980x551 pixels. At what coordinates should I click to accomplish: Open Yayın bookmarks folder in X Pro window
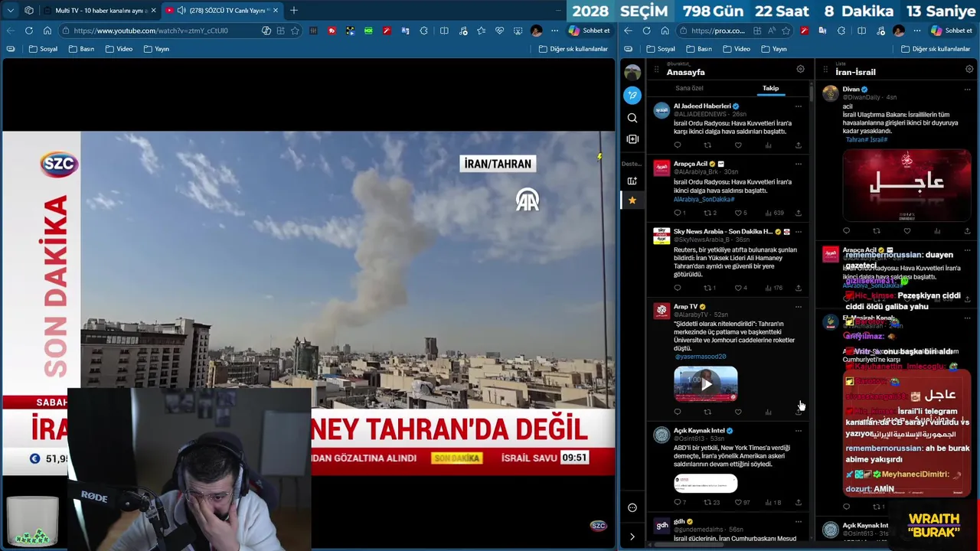point(773,49)
